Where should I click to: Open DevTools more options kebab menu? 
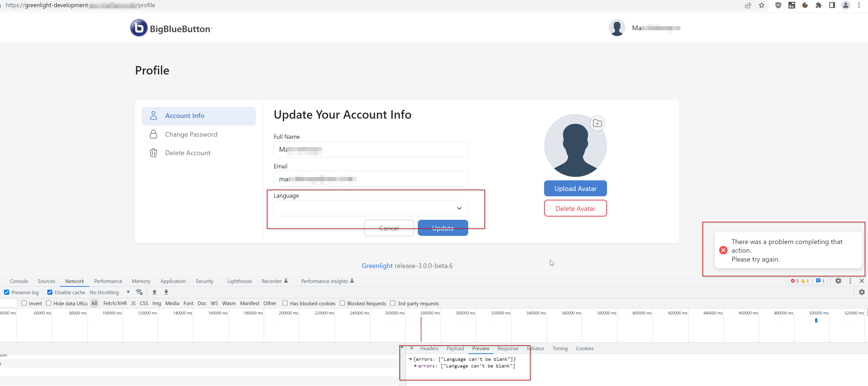point(850,281)
